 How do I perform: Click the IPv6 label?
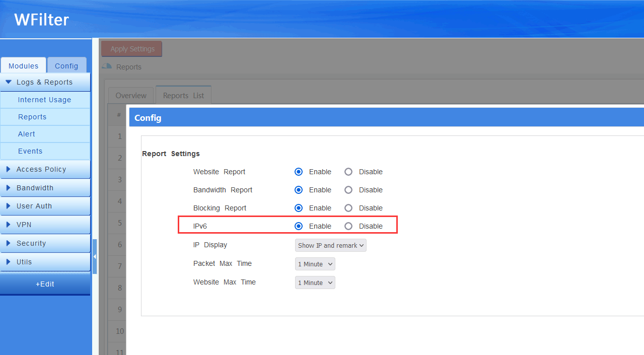pyautogui.click(x=200, y=226)
